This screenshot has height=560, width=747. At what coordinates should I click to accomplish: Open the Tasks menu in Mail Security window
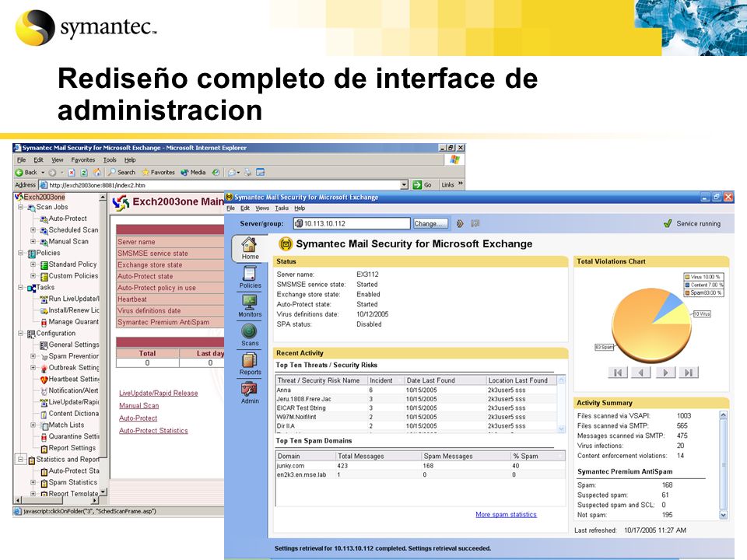pyautogui.click(x=282, y=208)
